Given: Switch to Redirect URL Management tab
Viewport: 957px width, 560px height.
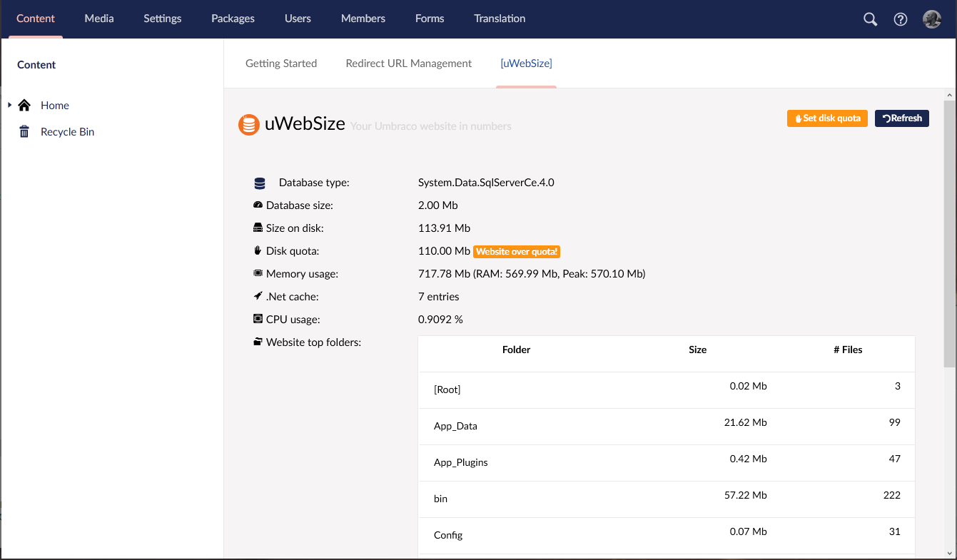Looking at the screenshot, I should click(x=409, y=63).
